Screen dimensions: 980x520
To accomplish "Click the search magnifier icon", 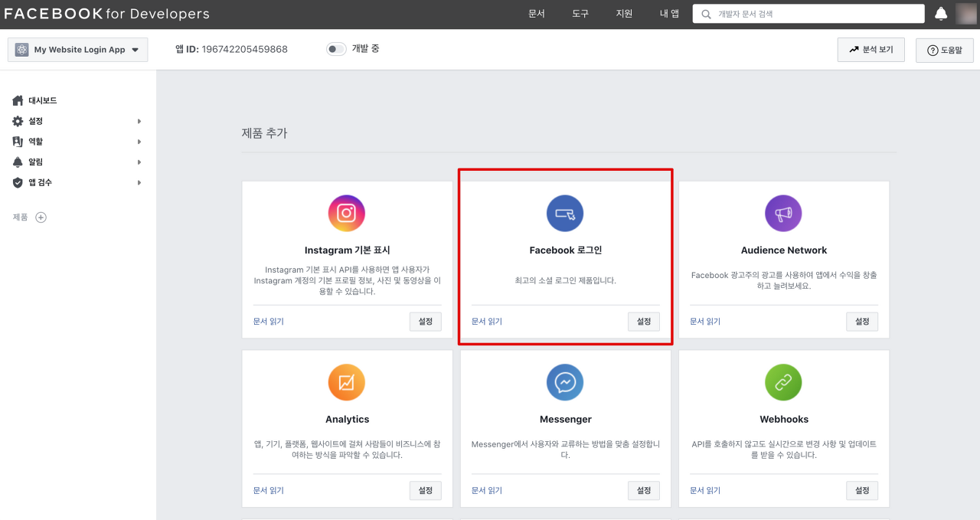I will [x=705, y=14].
